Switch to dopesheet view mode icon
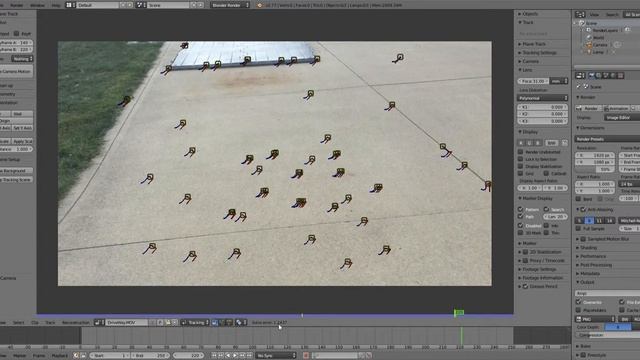 (229, 322)
